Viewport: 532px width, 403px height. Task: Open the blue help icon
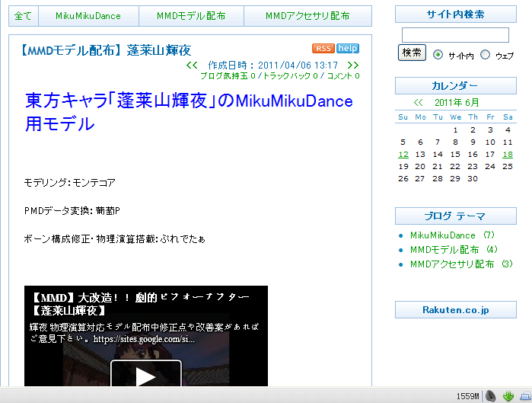click(348, 48)
